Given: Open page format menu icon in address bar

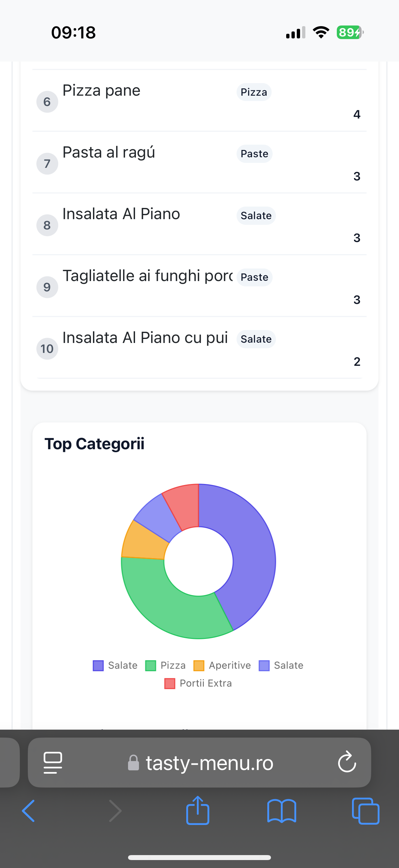Looking at the screenshot, I should 53,762.
